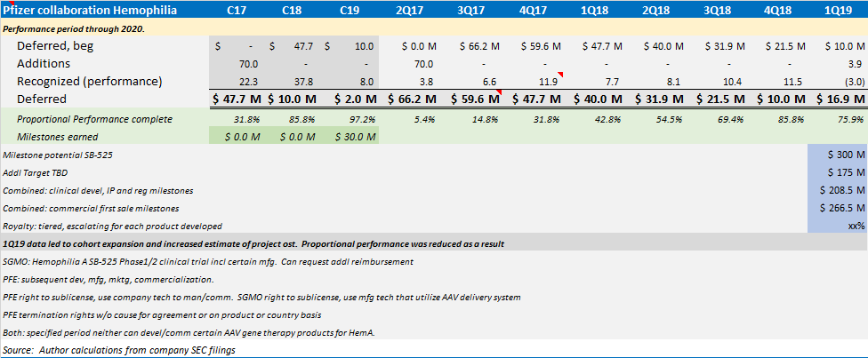
Task: Select the 'Royalty: tiered, escalating' line
Action: (112, 226)
